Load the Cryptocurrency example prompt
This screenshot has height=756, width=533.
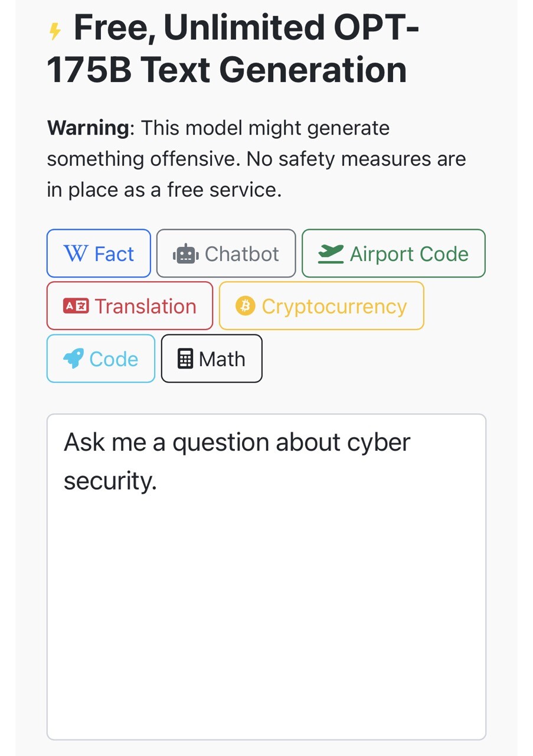(x=322, y=306)
